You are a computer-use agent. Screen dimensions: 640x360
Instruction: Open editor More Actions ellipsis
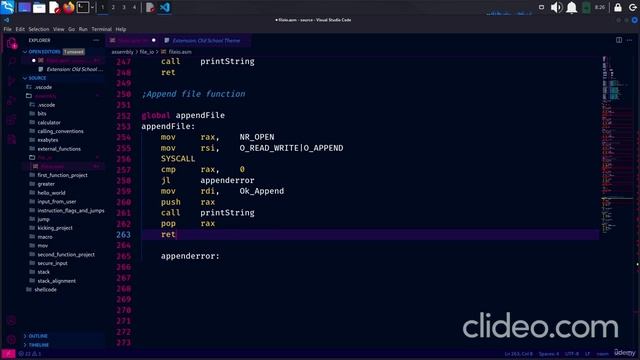[x=629, y=40]
